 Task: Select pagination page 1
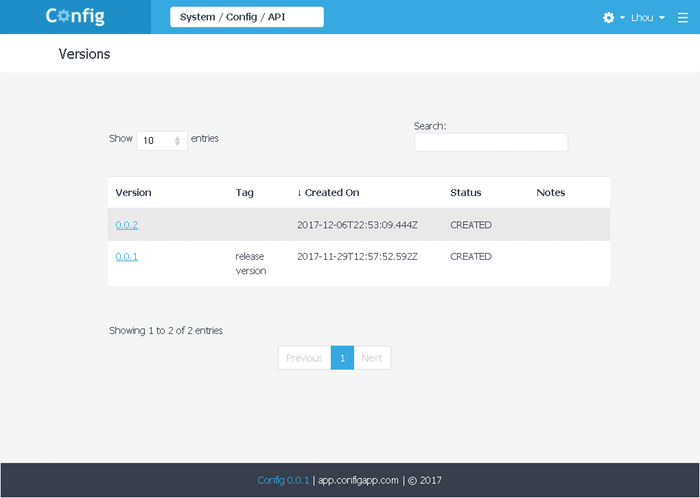click(x=342, y=358)
